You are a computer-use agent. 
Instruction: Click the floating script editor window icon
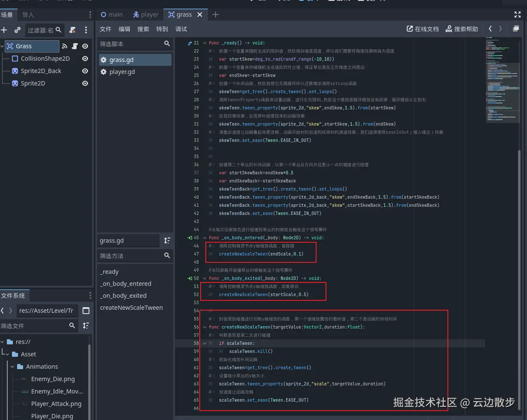(516, 29)
